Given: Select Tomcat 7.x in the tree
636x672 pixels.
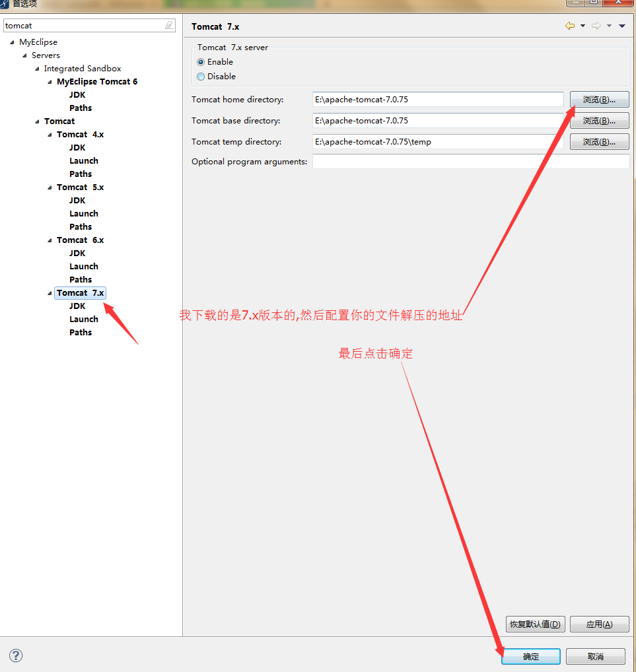Looking at the screenshot, I should pos(80,292).
